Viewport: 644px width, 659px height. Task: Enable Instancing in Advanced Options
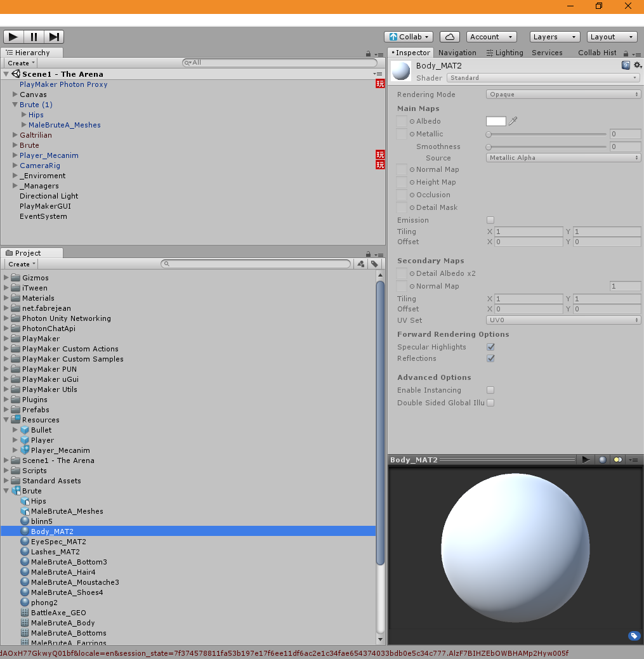pyautogui.click(x=490, y=390)
